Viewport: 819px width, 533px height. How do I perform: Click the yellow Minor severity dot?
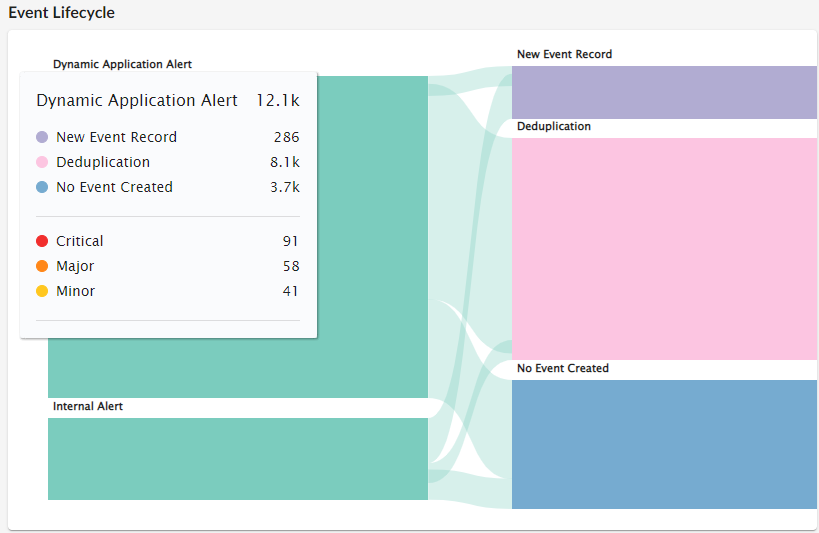pyautogui.click(x=42, y=291)
